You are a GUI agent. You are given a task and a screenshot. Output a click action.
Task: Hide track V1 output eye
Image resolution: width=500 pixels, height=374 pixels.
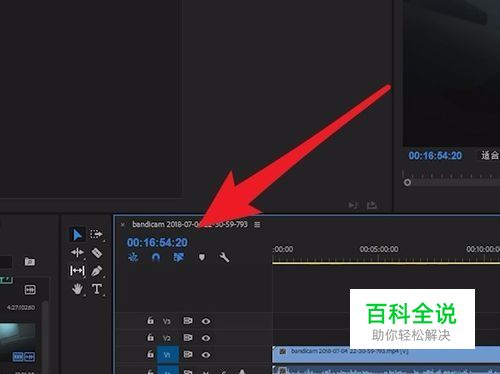click(x=206, y=355)
